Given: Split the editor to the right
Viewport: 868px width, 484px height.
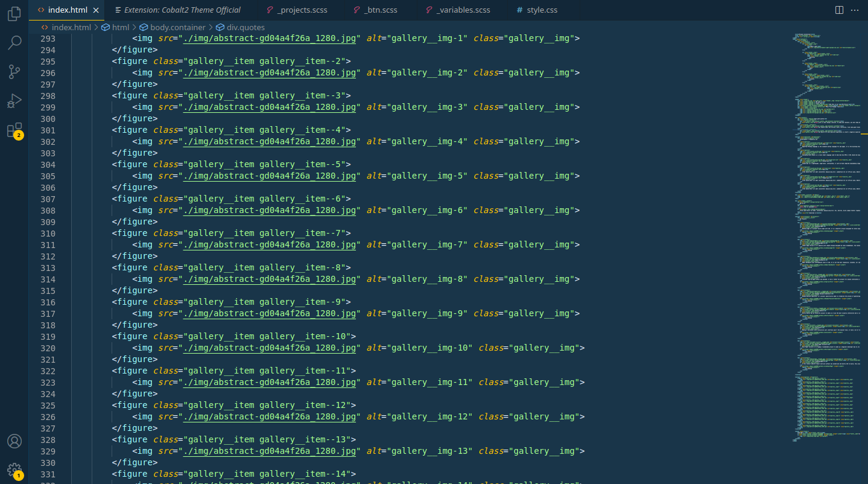Looking at the screenshot, I should [839, 10].
